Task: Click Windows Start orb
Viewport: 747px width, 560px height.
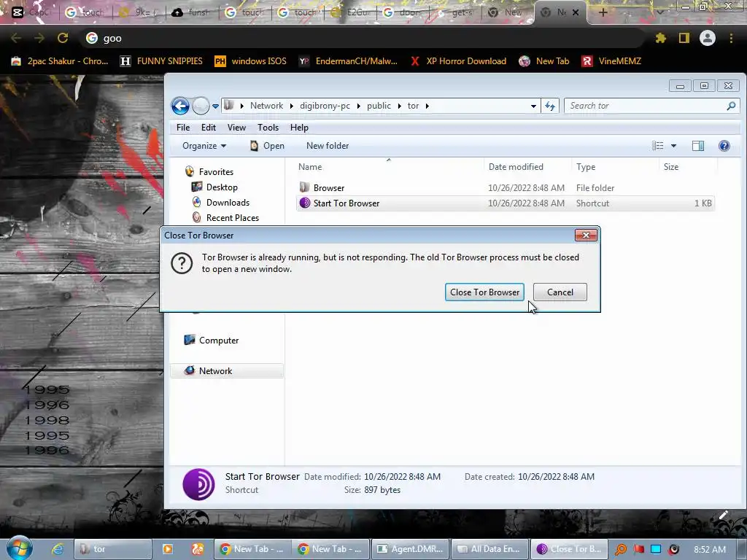Action: [19, 548]
